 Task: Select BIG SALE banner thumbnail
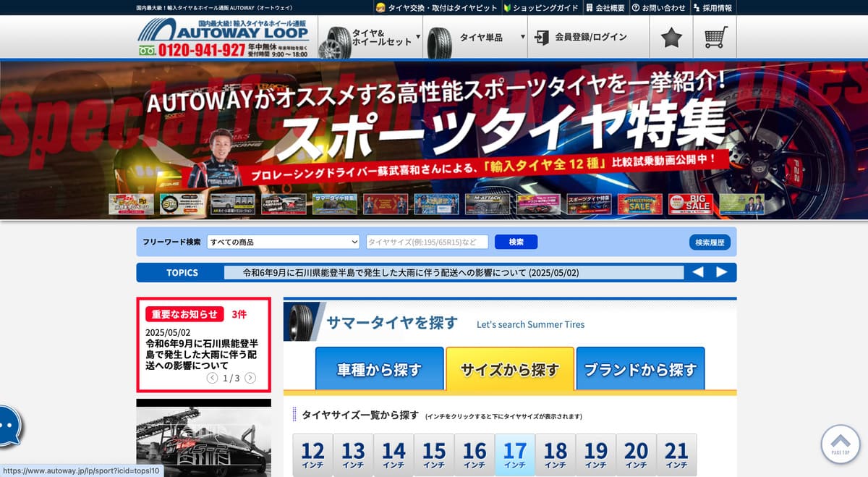tap(690, 204)
